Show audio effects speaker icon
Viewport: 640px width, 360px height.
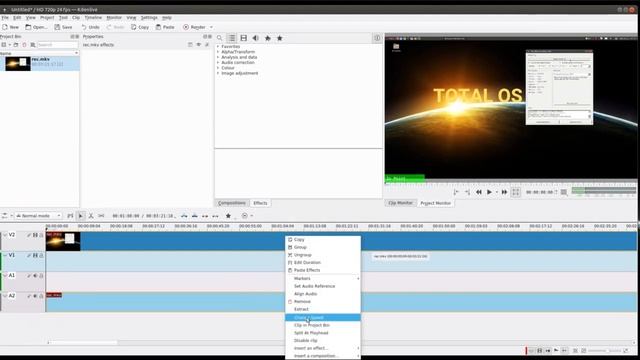coord(256,38)
